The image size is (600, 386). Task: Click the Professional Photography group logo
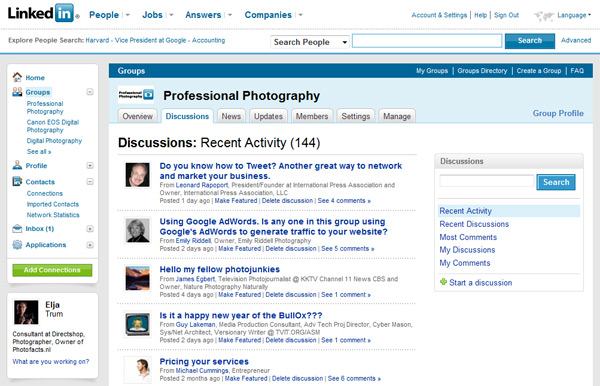[136, 94]
